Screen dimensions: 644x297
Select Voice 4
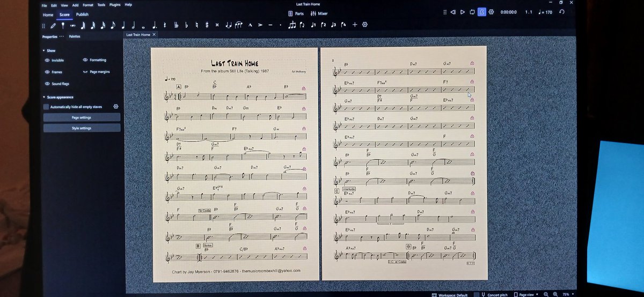(343, 25)
